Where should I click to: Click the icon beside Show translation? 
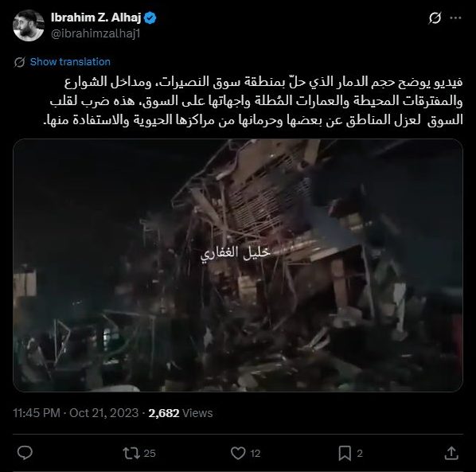(x=19, y=62)
